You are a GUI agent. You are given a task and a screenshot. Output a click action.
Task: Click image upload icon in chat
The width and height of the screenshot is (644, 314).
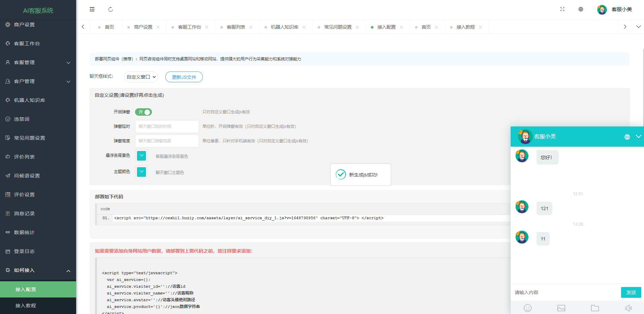(561, 308)
